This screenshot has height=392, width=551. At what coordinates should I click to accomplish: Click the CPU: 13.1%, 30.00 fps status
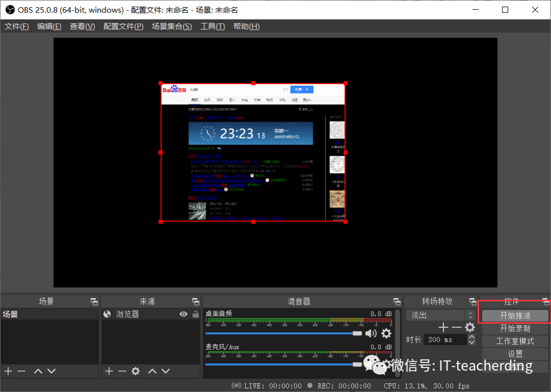(x=426, y=386)
